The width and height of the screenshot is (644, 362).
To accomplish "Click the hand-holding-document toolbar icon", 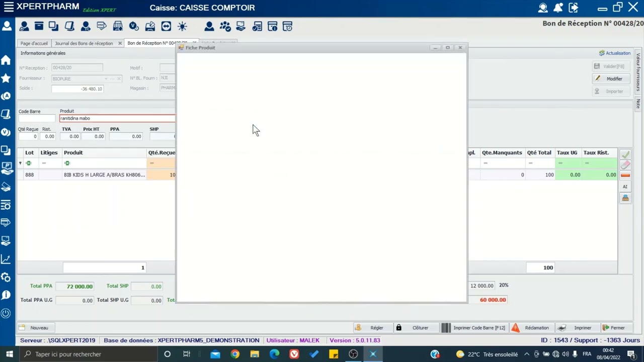I will [240, 26].
